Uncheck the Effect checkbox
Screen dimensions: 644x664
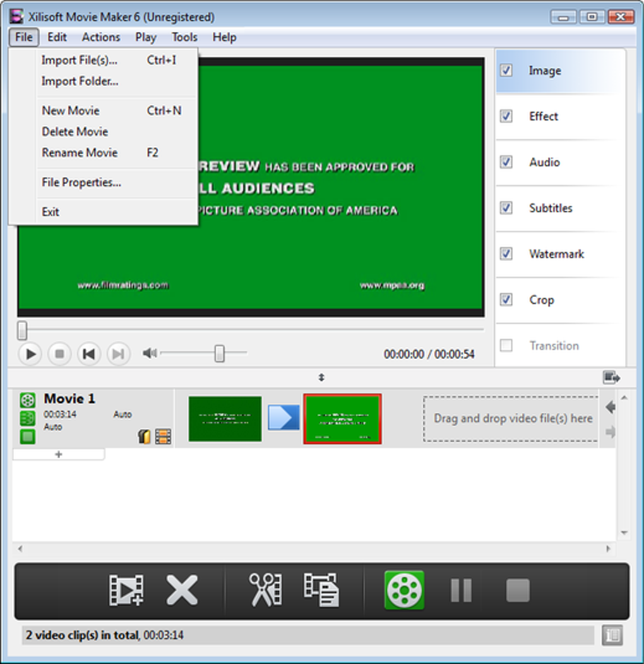tap(506, 116)
